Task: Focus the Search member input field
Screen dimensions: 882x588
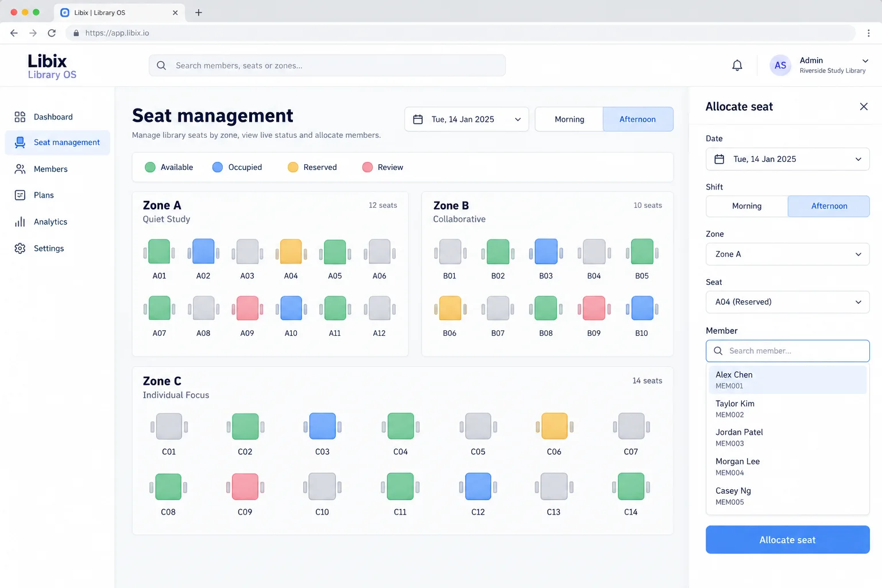Action: (787, 351)
